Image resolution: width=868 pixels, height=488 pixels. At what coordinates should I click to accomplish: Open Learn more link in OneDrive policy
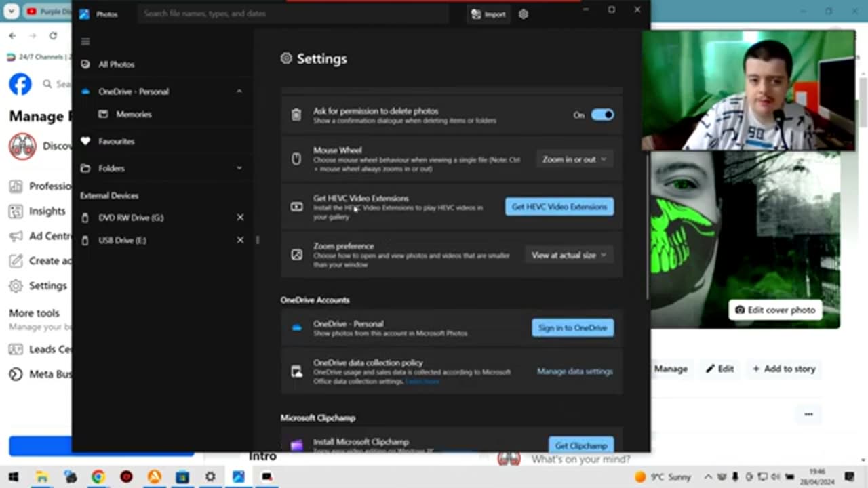(422, 382)
